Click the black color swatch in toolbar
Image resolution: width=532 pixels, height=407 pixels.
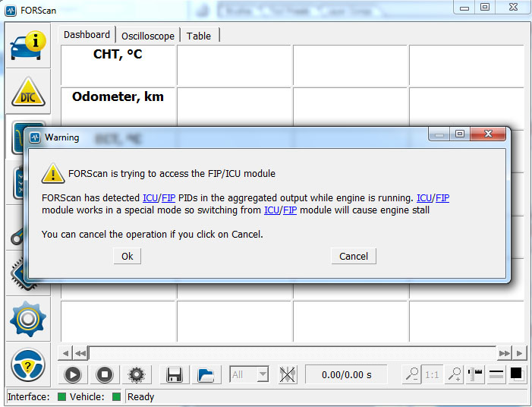(516, 374)
